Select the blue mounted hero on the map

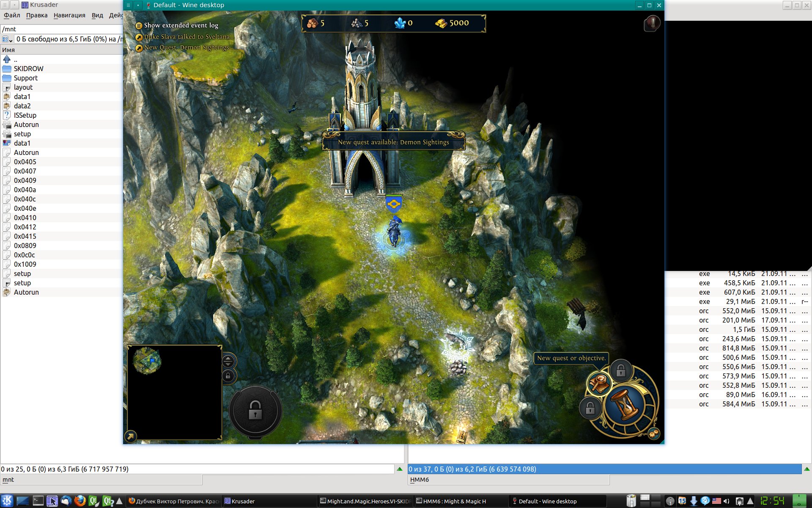pyautogui.click(x=395, y=232)
